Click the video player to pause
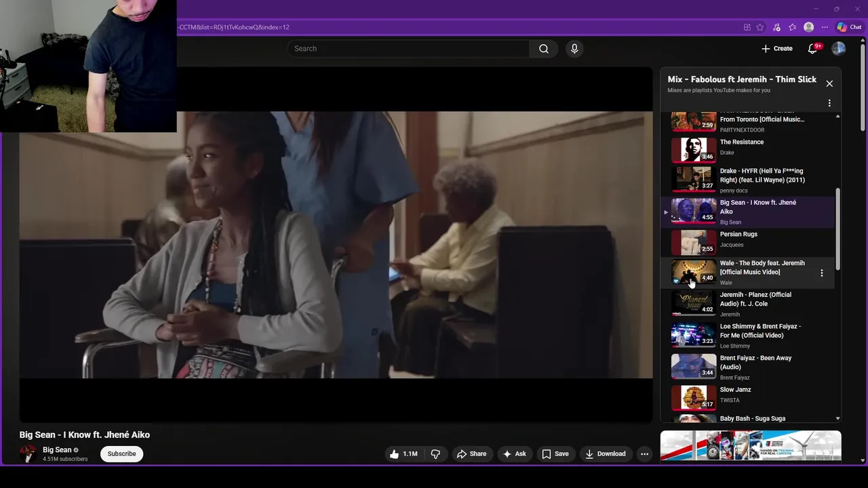The height and width of the screenshot is (488, 868). [x=336, y=245]
